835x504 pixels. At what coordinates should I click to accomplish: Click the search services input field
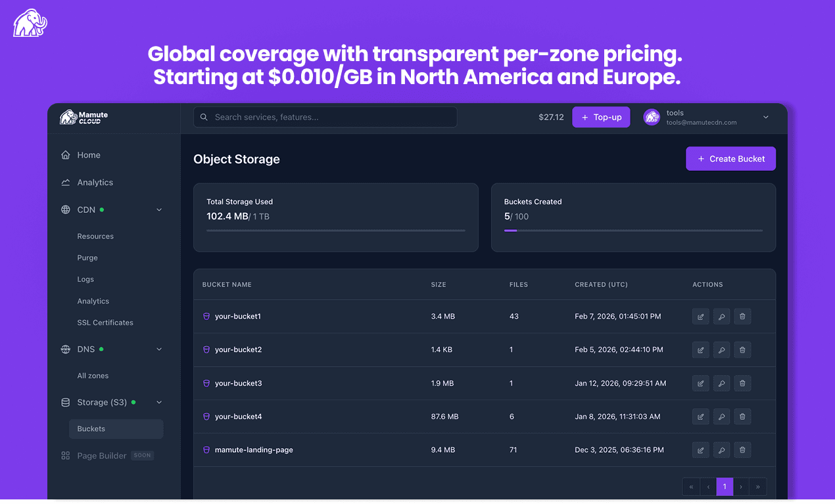click(325, 116)
